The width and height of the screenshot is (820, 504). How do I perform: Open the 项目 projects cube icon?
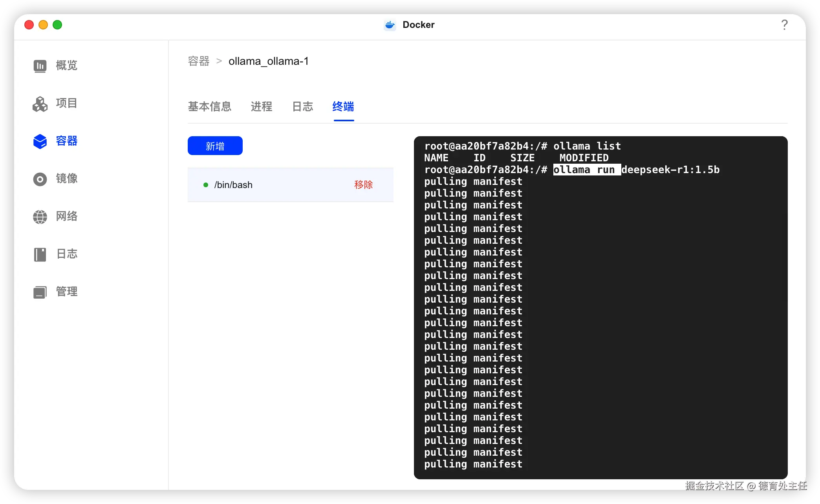(x=40, y=104)
